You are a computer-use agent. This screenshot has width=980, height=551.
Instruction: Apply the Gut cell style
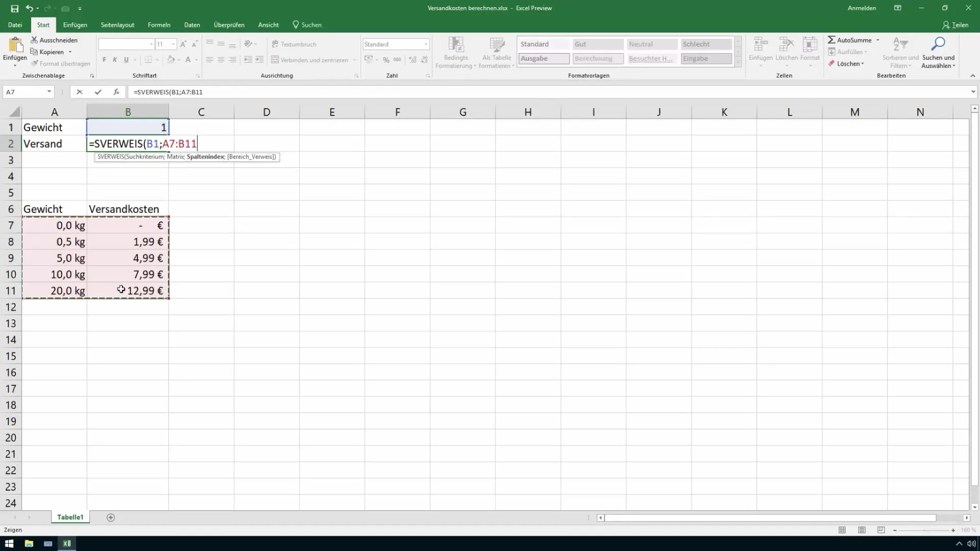(x=598, y=44)
